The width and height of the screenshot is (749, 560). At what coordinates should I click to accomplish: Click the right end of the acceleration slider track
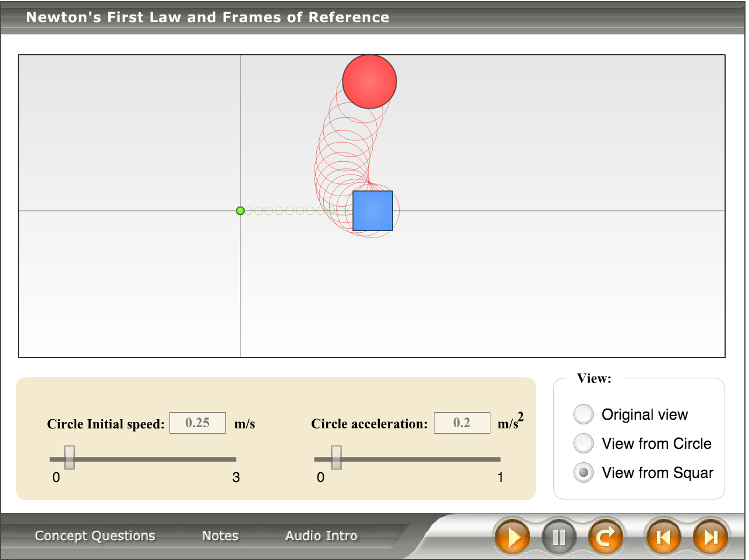tap(498, 459)
